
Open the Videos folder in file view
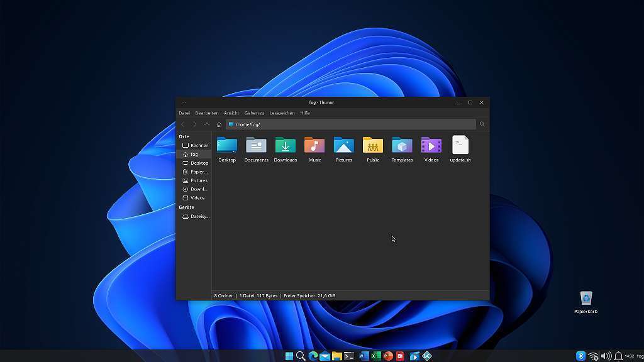431,146
